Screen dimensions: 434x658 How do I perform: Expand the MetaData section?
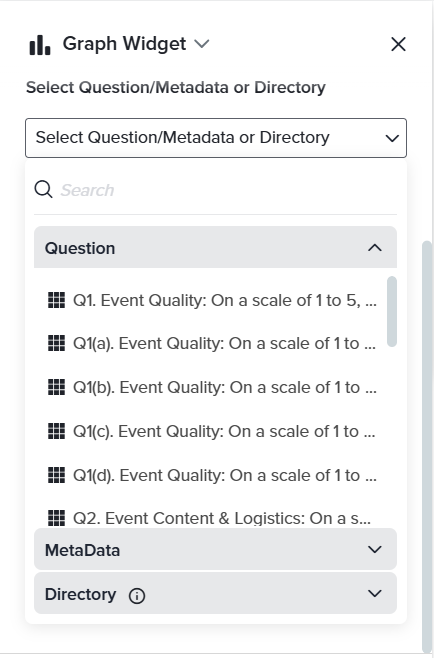coord(215,550)
